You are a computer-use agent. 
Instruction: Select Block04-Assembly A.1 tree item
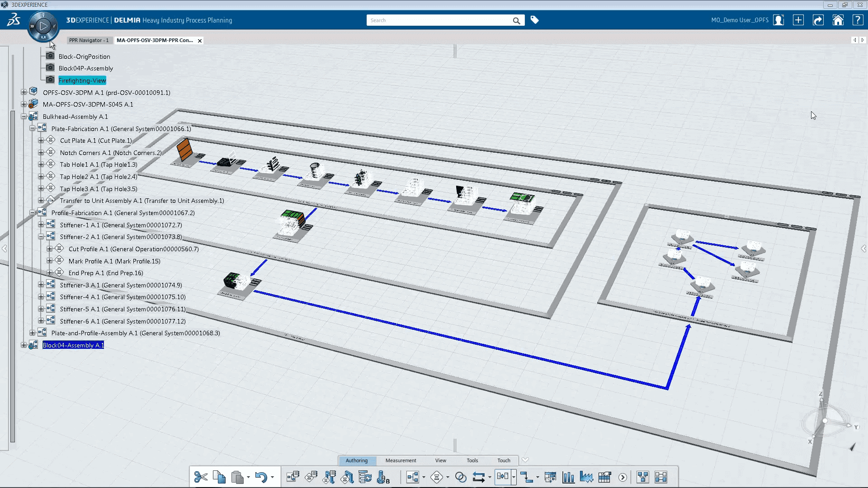coord(73,345)
